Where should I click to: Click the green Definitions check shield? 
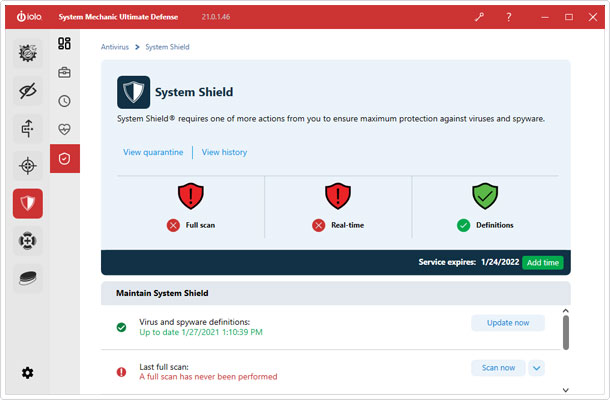tap(485, 196)
